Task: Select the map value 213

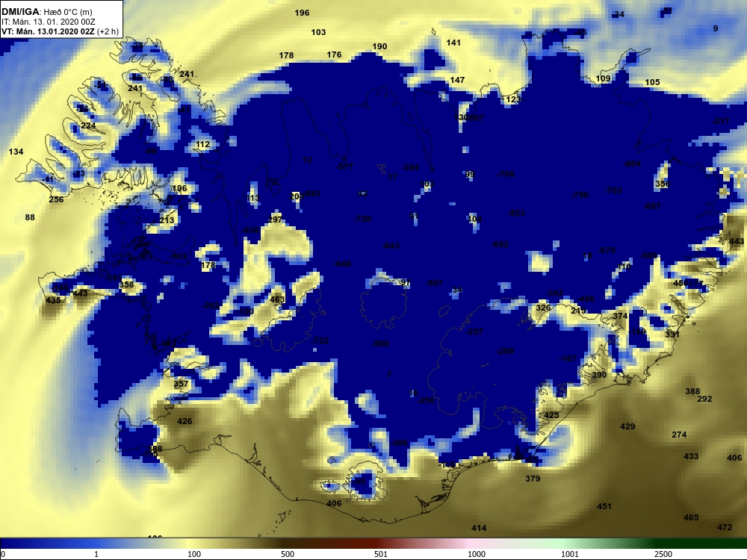Action: coord(167,220)
